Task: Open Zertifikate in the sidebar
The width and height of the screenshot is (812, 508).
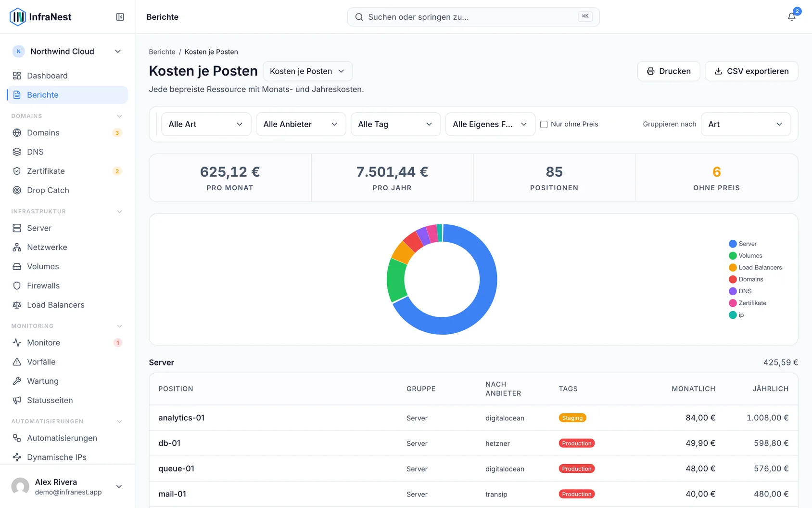Action: 67,171
